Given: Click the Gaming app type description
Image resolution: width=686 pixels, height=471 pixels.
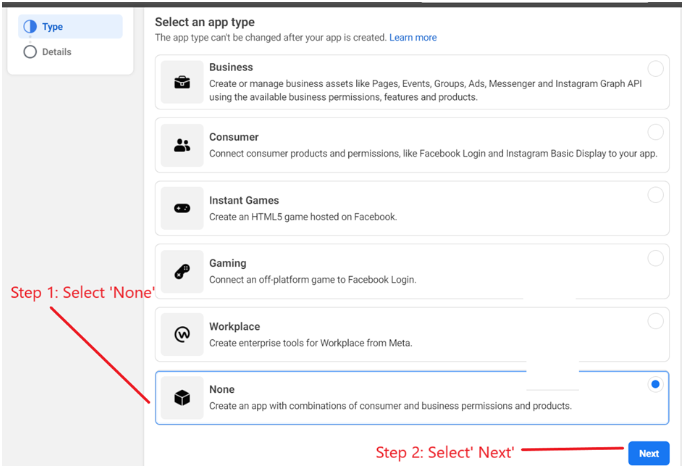Looking at the screenshot, I should pos(312,280).
